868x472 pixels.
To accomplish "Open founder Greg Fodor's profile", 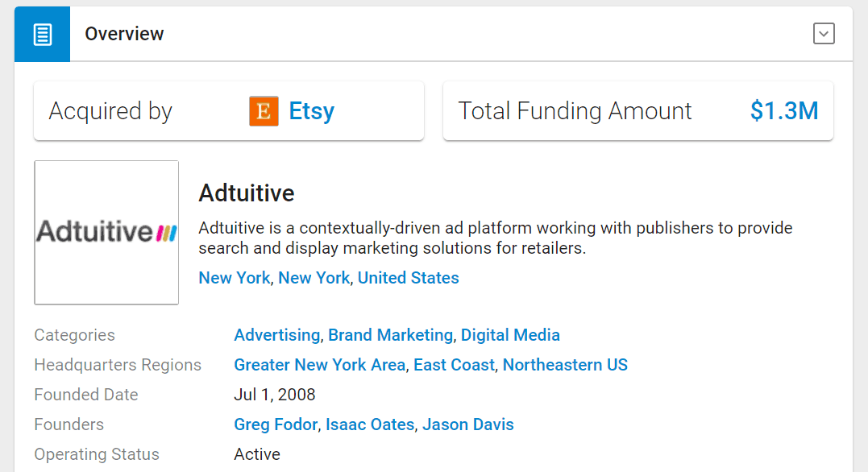I will click(276, 424).
